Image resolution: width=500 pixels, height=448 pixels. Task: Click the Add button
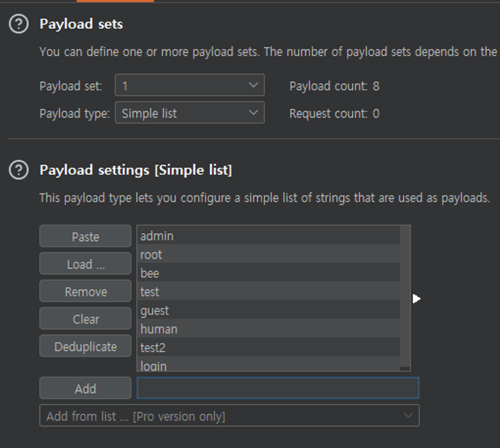coord(85,388)
